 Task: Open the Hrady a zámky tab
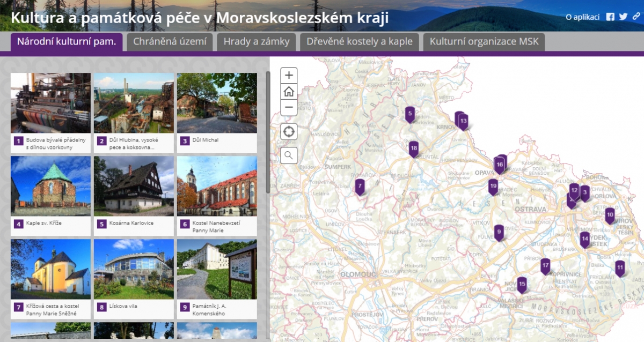point(257,42)
